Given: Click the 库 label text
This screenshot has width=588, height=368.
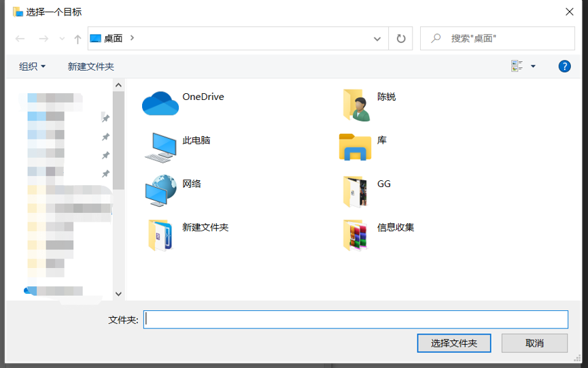Looking at the screenshot, I should (382, 140).
